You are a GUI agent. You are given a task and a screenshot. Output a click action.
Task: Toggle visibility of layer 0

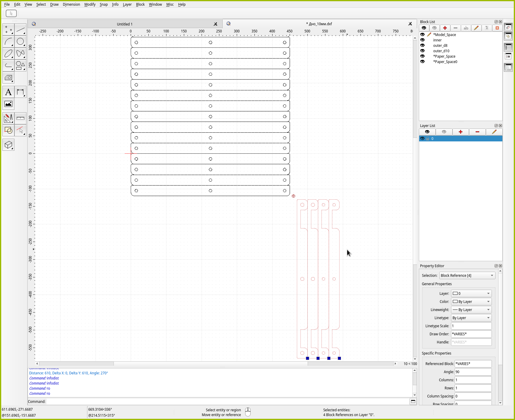click(x=422, y=138)
